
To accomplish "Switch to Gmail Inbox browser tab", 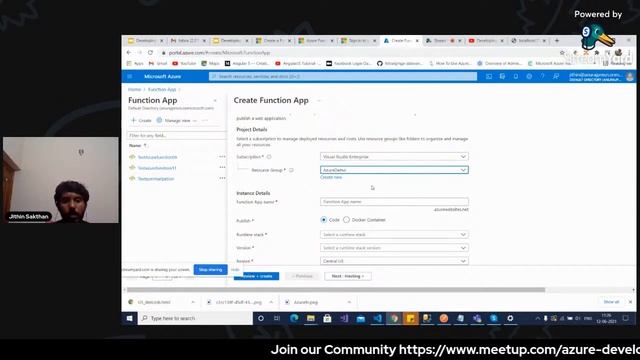I will coord(189,41).
